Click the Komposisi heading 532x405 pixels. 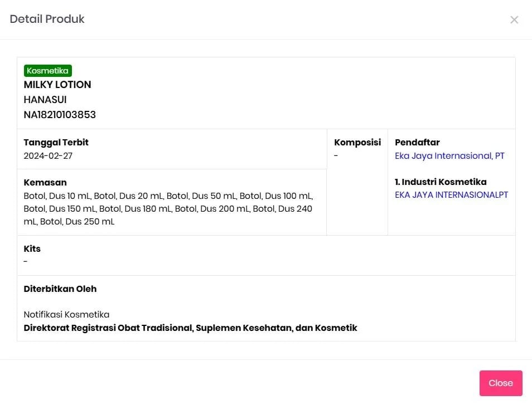357,143
